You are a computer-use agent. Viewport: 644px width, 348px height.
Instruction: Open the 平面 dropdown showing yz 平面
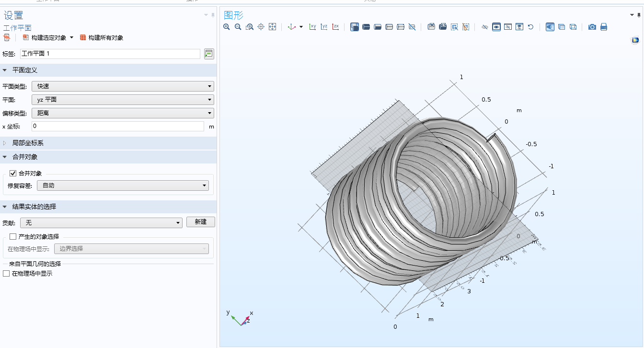coord(123,100)
